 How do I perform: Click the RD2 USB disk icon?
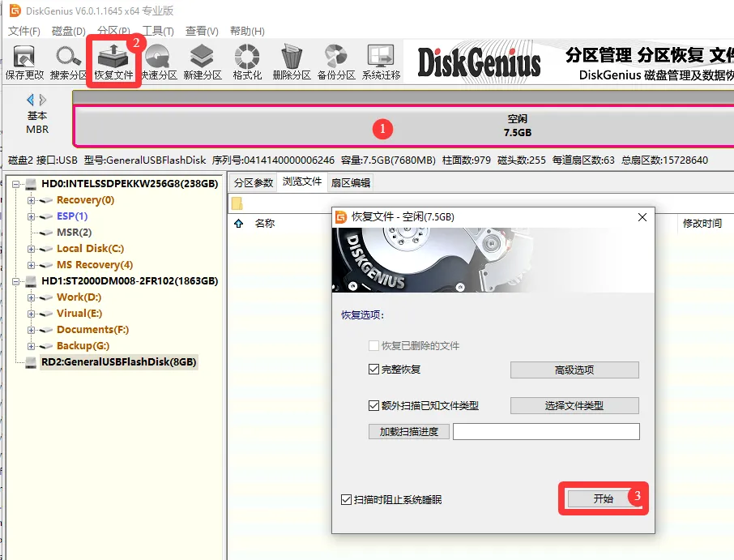(x=31, y=362)
